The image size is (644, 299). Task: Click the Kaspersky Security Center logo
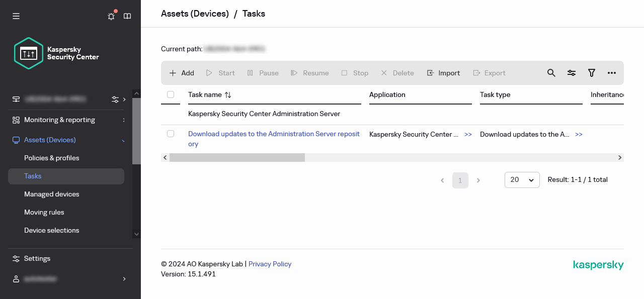tap(56, 53)
